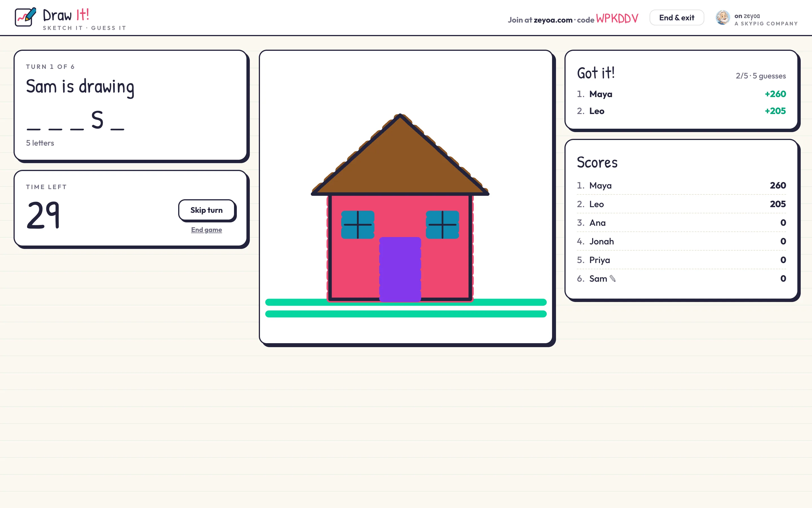812x508 pixels.
Task: Click Leo's +205 in Got it list
Action: point(775,111)
